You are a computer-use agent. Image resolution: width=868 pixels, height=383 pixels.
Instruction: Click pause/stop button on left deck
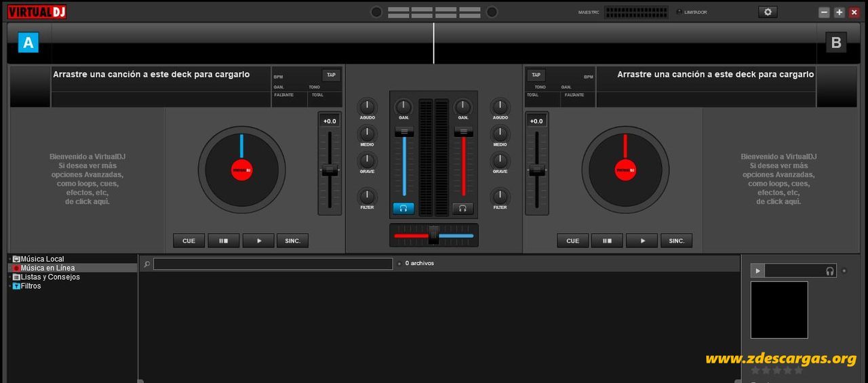[223, 241]
